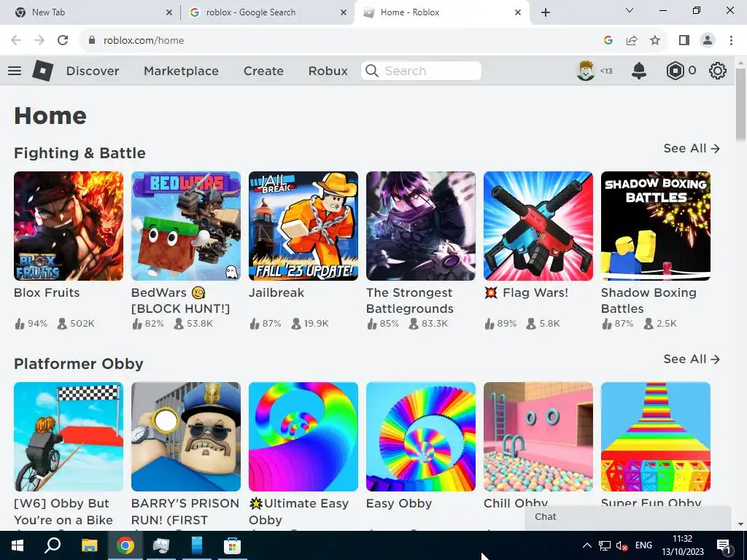Open the Jailbreak game title link
Screen dimensions: 747x560
[276, 292]
